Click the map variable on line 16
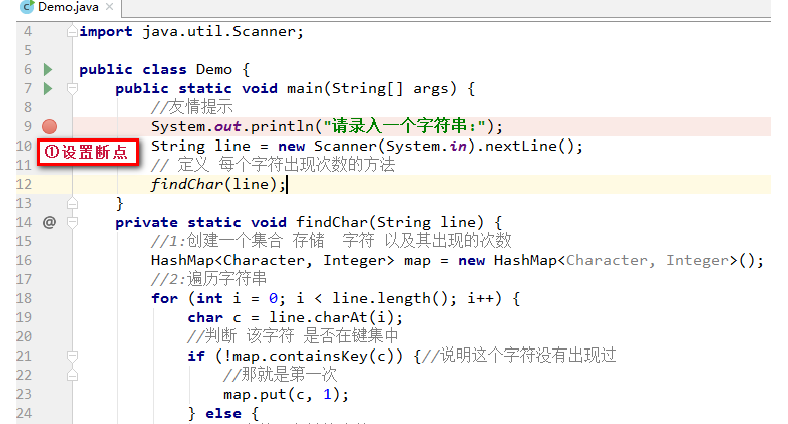Screen dimensions: 788x424 pyautogui.click(x=417, y=261)
